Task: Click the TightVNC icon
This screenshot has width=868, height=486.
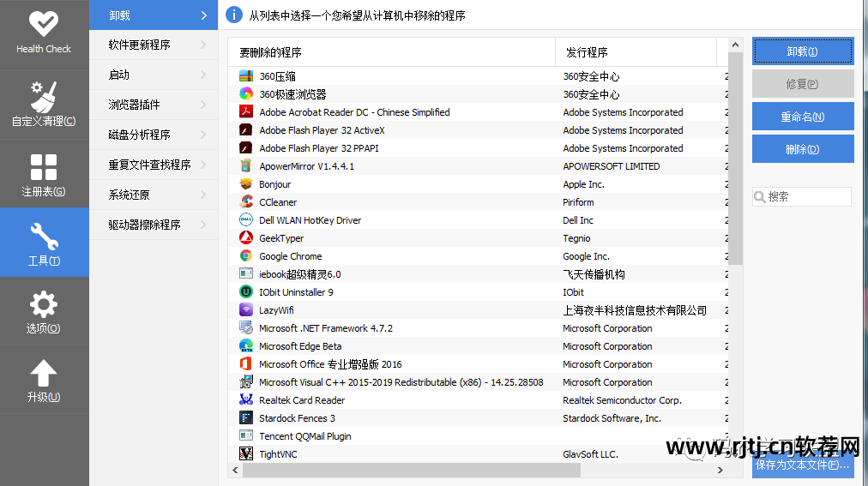Action: [246, 454]
